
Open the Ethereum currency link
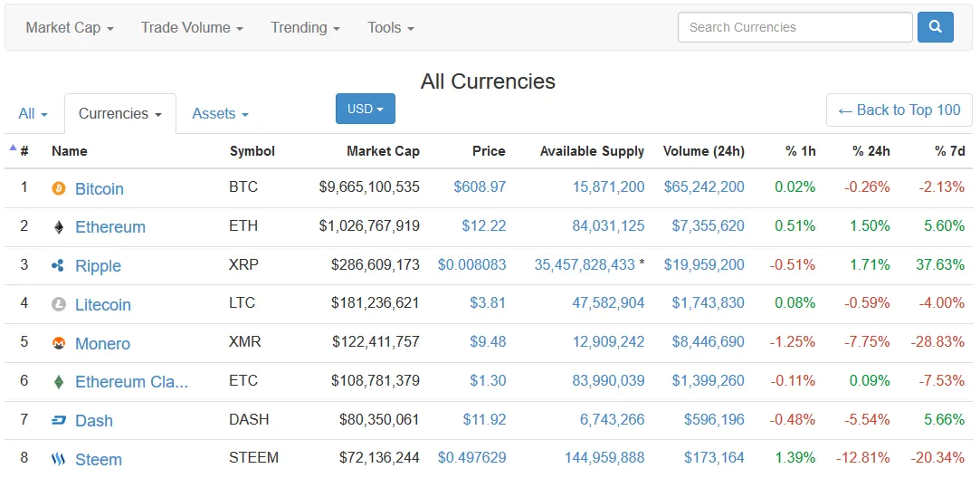click(110, 227)
